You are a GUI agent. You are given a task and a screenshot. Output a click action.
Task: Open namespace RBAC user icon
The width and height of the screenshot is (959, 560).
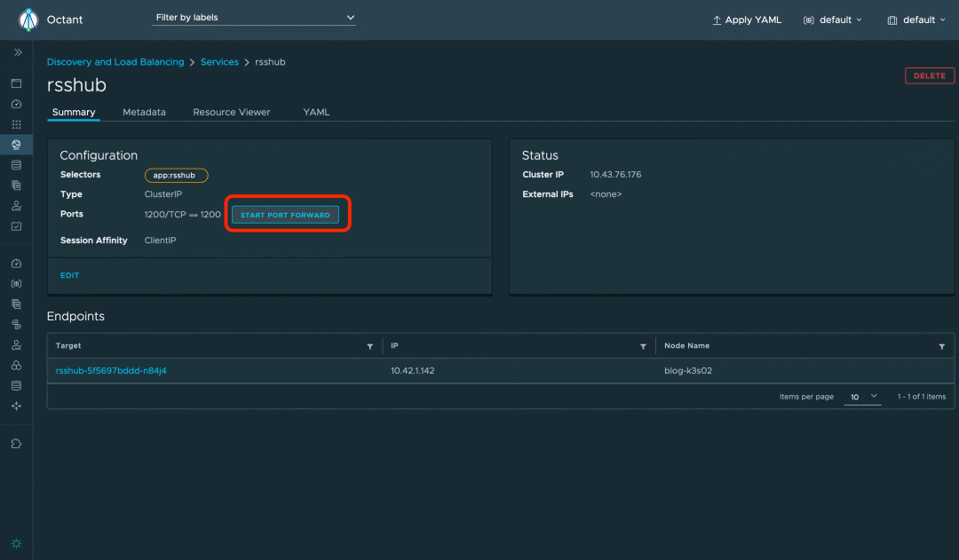(17, 206)
